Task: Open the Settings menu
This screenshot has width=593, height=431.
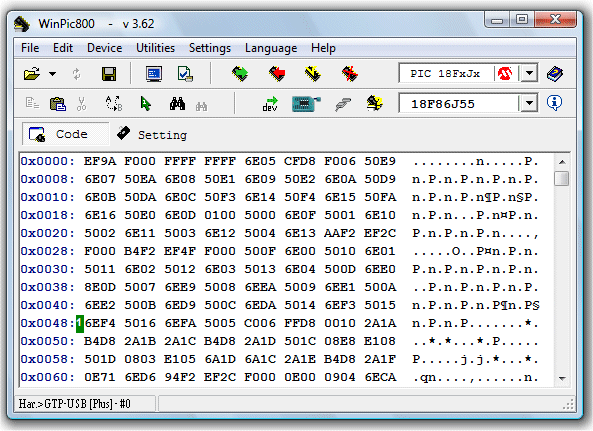Action: [210, 48]
